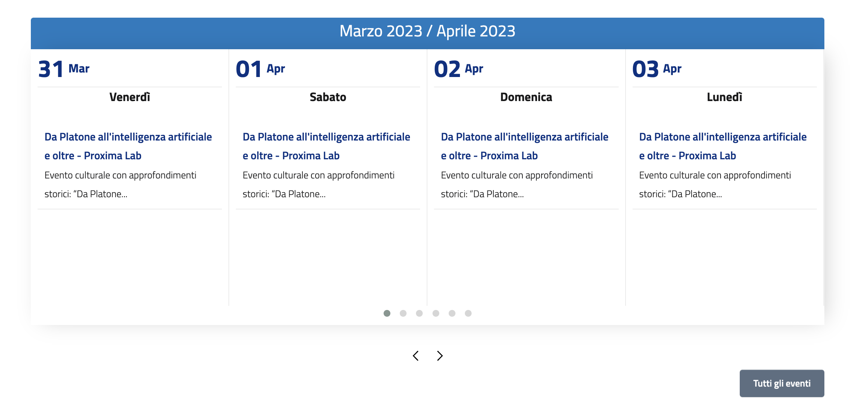Go to the sixth carousel dot

(468, 313)
